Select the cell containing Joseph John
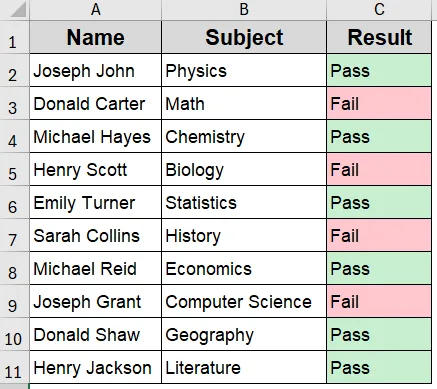Image resolution: width=437 pixels, height=389 pixels. point(96,70)
